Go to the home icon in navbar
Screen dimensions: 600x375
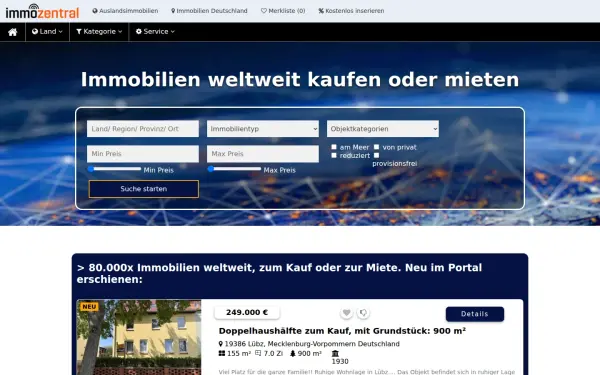pyautogui.click(x=13, y=32)
